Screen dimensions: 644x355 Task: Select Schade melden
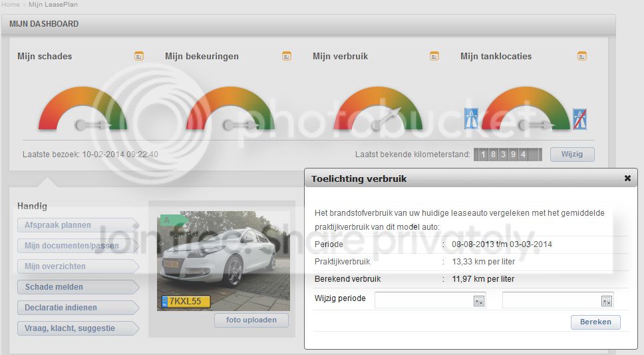click(78, 287)
